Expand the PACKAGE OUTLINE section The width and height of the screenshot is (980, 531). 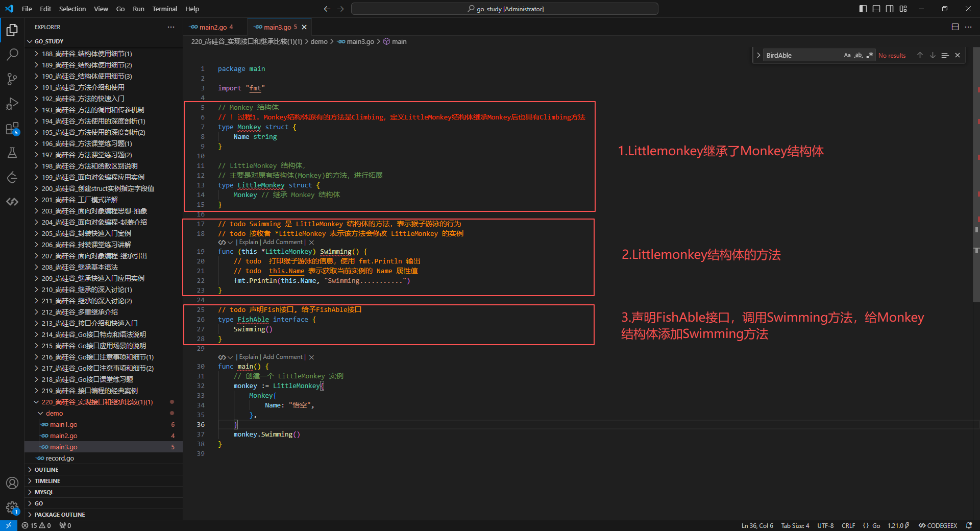coord(104,515)
